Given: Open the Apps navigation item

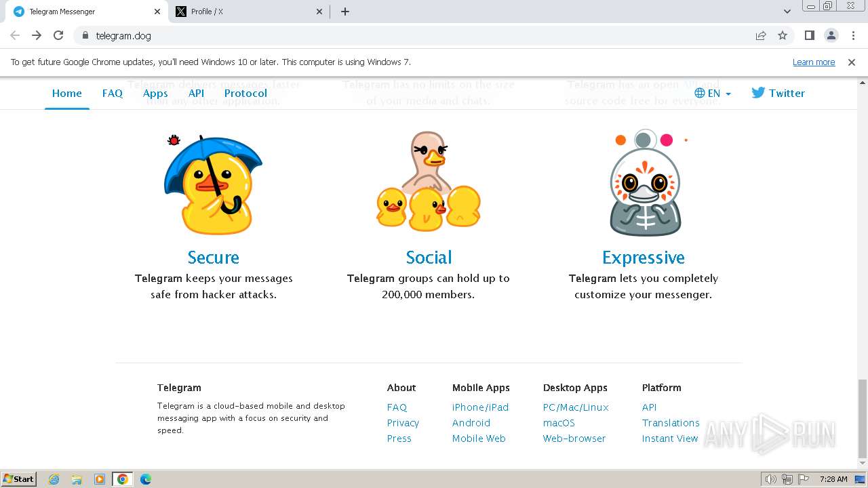Looking at the screenshot, I should [155, 94].
